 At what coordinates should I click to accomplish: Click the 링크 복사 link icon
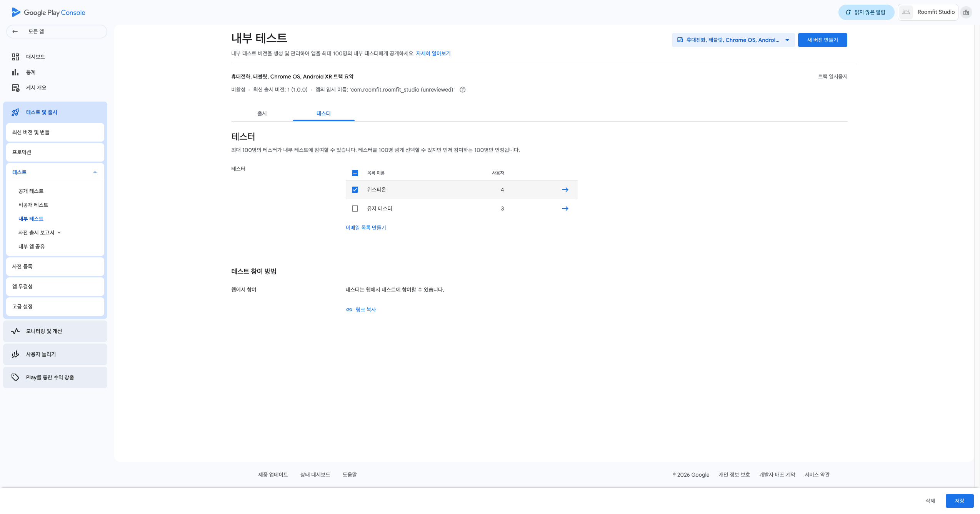[x=349, y=310]
